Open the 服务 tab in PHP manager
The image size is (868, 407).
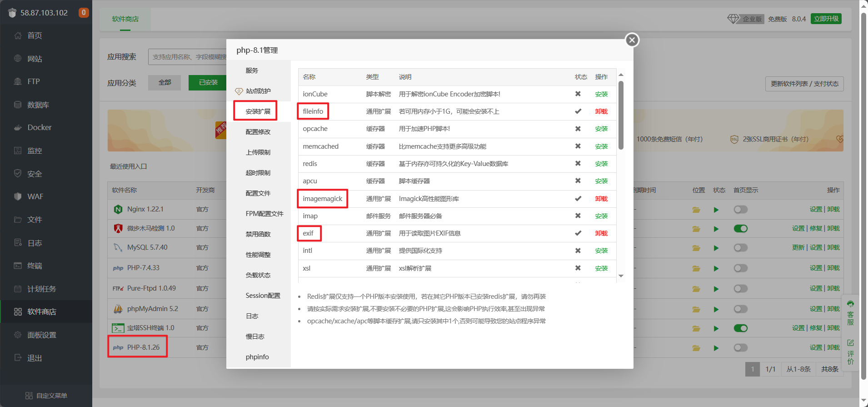click(x=252, y=70)
